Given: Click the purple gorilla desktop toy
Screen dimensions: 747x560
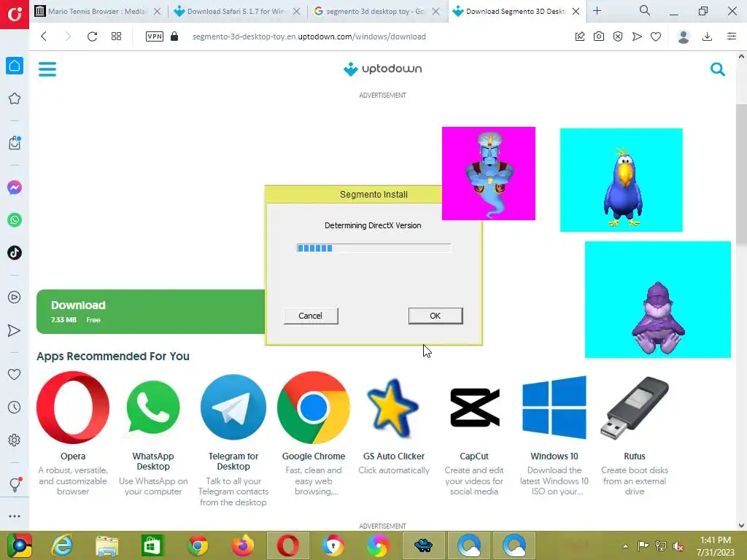Looking at the screenshot, I should [x=658, y=300].
